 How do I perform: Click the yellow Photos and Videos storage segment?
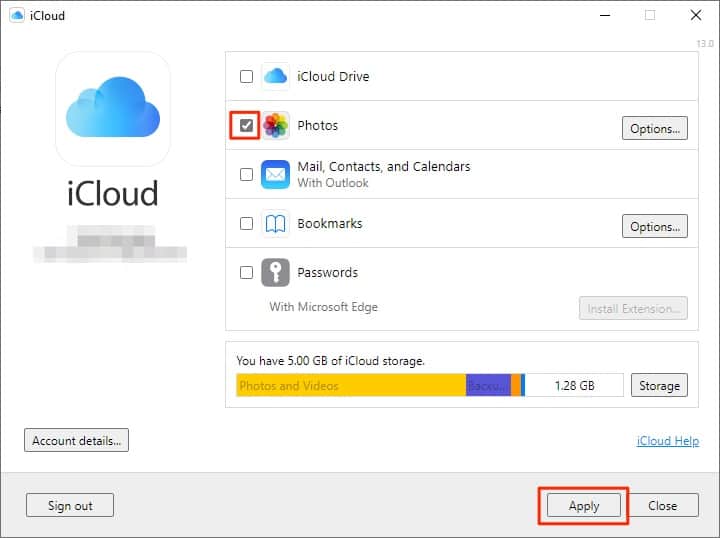[x=350, y=386]
